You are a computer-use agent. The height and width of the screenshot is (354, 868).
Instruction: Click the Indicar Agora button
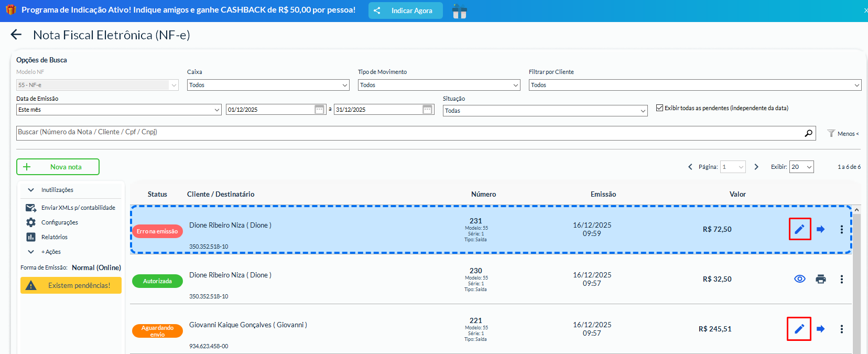click(x=405, y=10)
